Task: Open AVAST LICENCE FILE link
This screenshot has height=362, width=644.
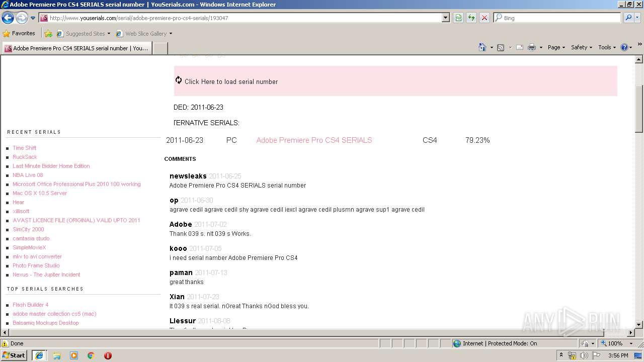Action: coord(76,220)
